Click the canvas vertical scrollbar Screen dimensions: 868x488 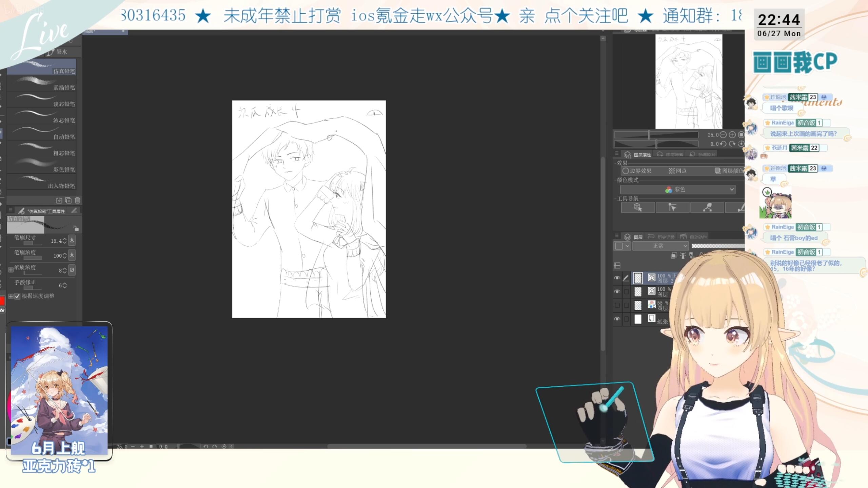603,254
